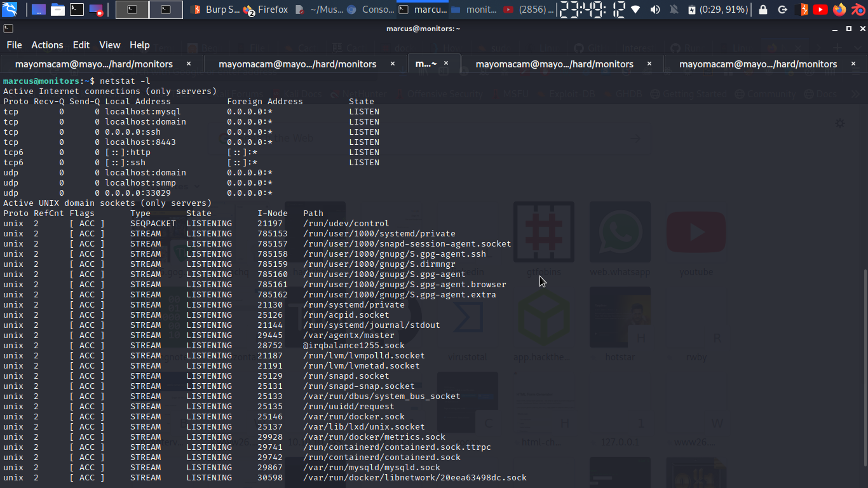Screen dimensions: 868x488
Task: Open the battery power indicator
Action: click(718, 10)
